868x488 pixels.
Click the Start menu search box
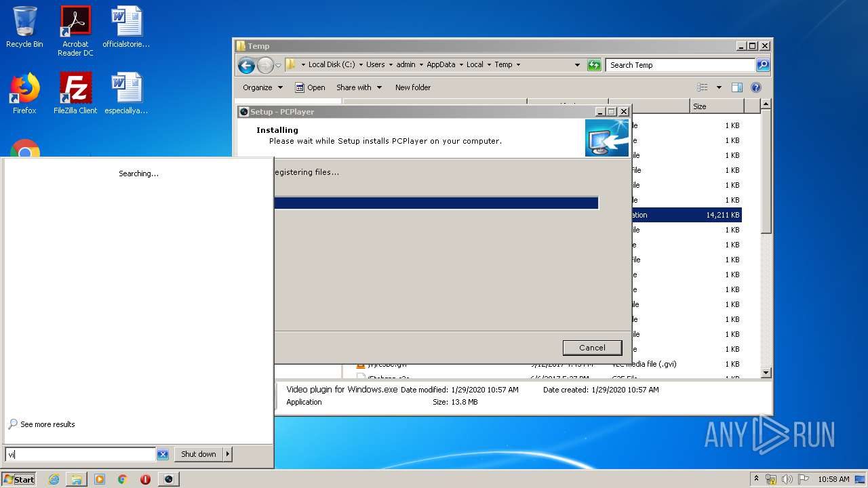(81, 454)
